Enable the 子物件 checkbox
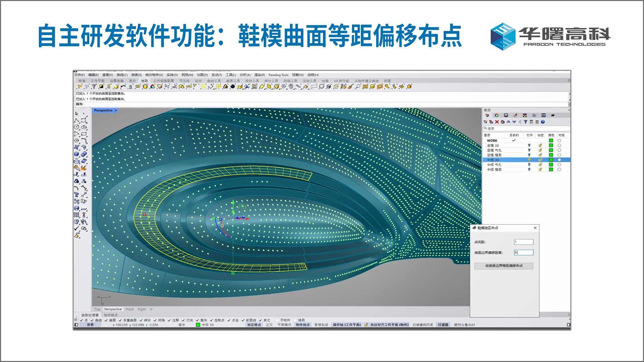This screenshot has width=644, height=362. [277, 320]
